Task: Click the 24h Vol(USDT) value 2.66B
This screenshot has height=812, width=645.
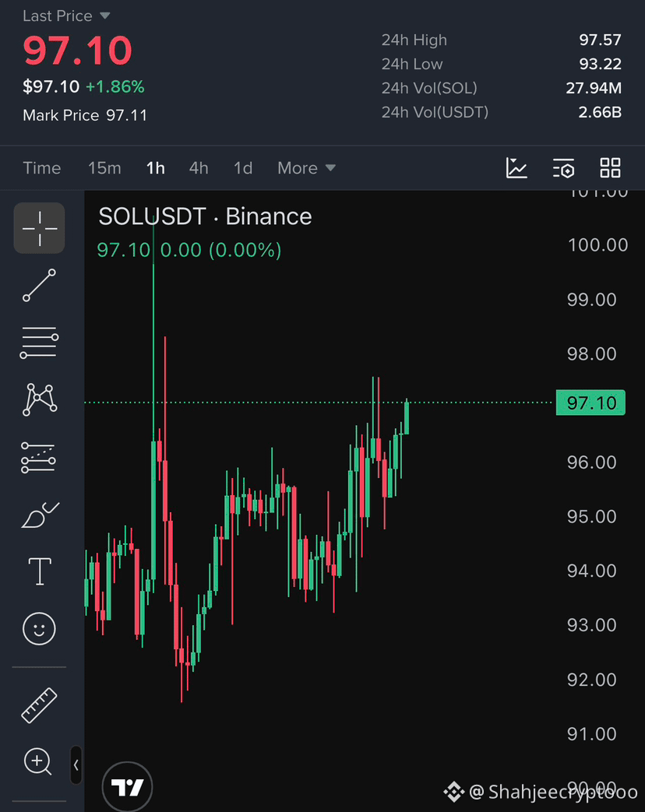Action: [x=600, y=112]
